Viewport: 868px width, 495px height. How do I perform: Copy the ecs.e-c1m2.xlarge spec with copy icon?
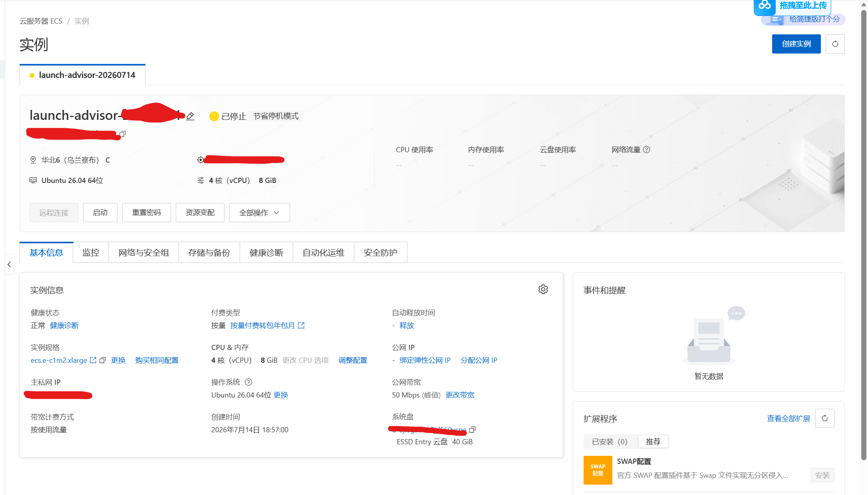coord(103,360)
